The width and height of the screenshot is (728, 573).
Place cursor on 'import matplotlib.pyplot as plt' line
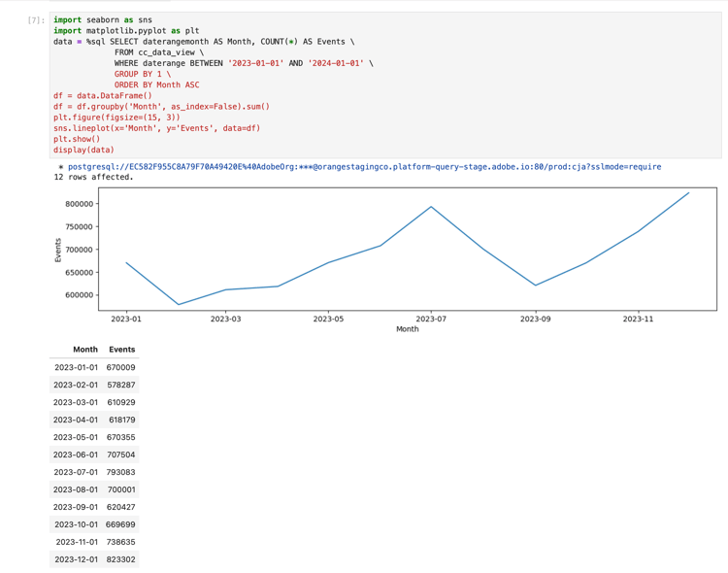125,31
